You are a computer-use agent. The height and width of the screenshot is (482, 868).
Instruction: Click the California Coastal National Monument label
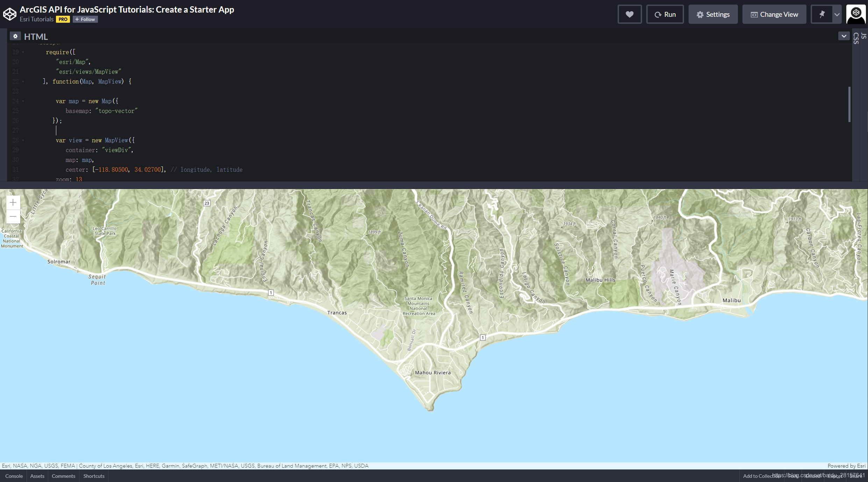point(12,239)
